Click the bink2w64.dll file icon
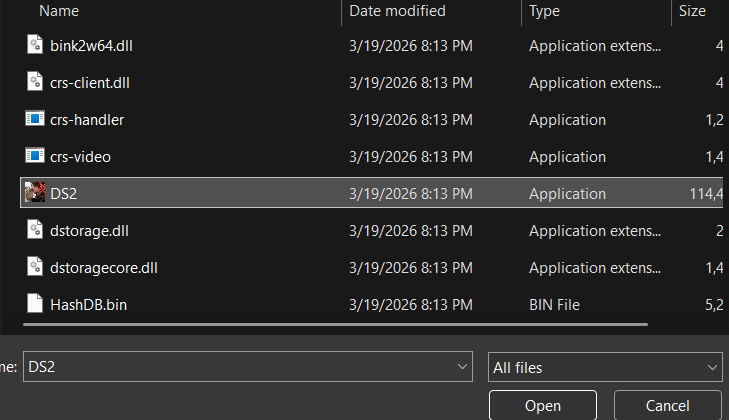This screenshot has width=729, height=420. (35, 45)
